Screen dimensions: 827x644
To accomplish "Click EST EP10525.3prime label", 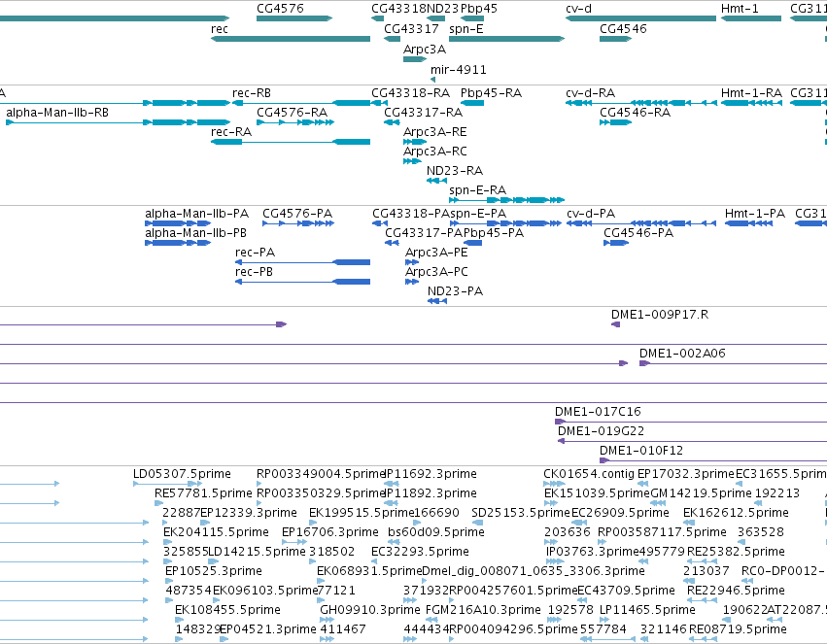I will 214,571.
